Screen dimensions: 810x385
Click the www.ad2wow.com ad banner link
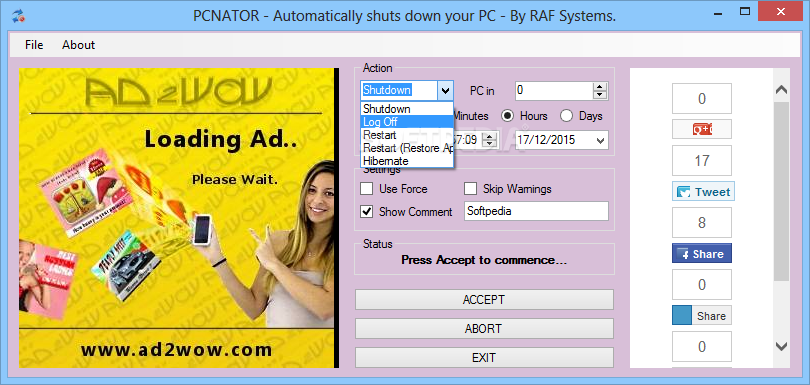176,349
